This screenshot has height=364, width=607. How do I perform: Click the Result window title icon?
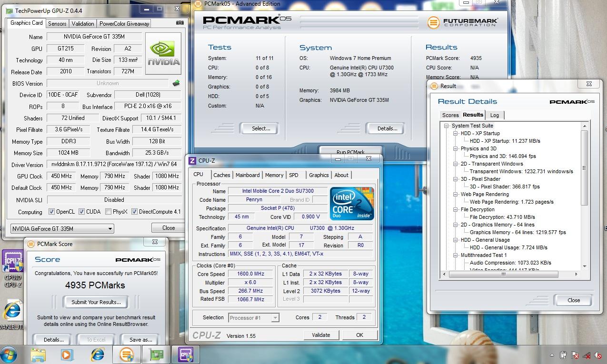click(434, 86)
